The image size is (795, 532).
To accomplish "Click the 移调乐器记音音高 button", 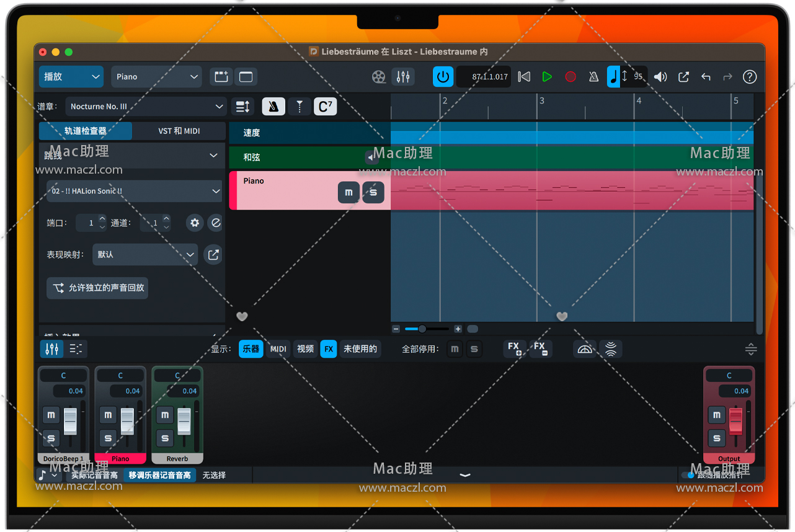I will click(x=159, y=475).
